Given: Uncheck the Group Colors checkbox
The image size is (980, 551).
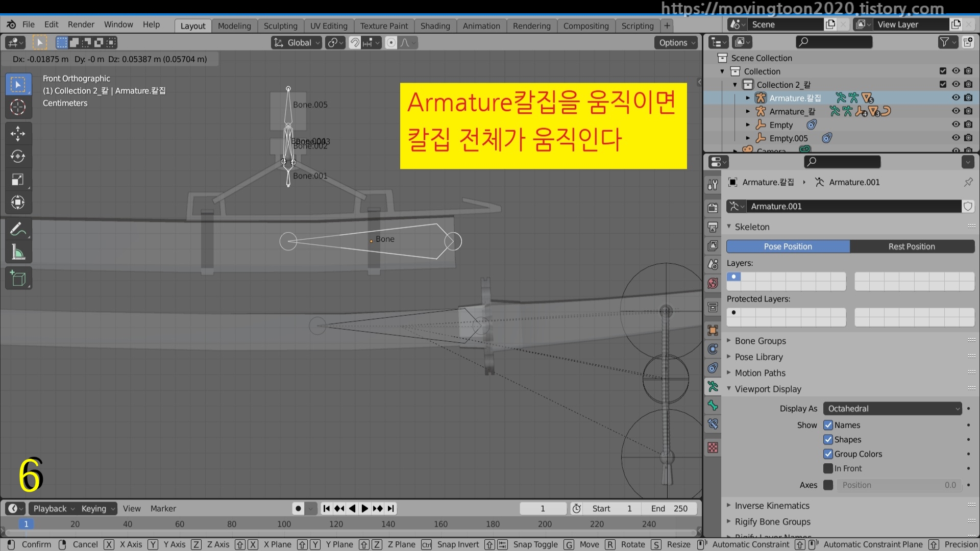Looking at the screenshot, I should [828, 454].
